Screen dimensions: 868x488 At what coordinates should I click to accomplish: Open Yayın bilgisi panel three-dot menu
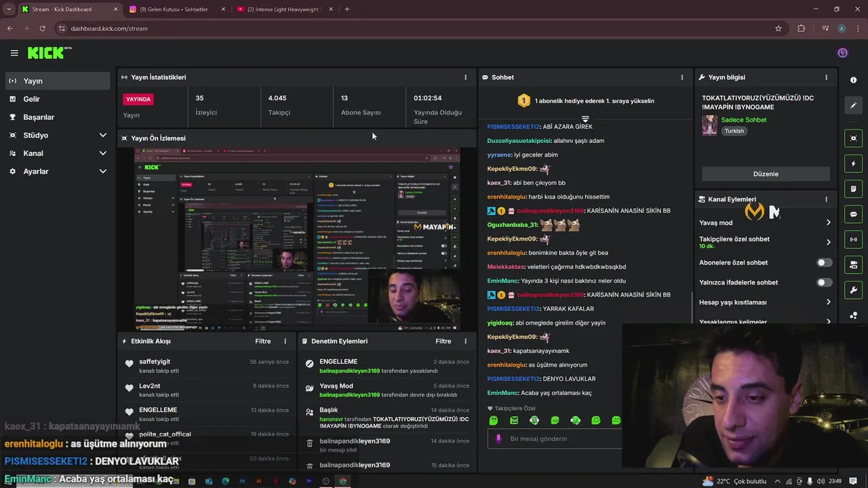826,77
